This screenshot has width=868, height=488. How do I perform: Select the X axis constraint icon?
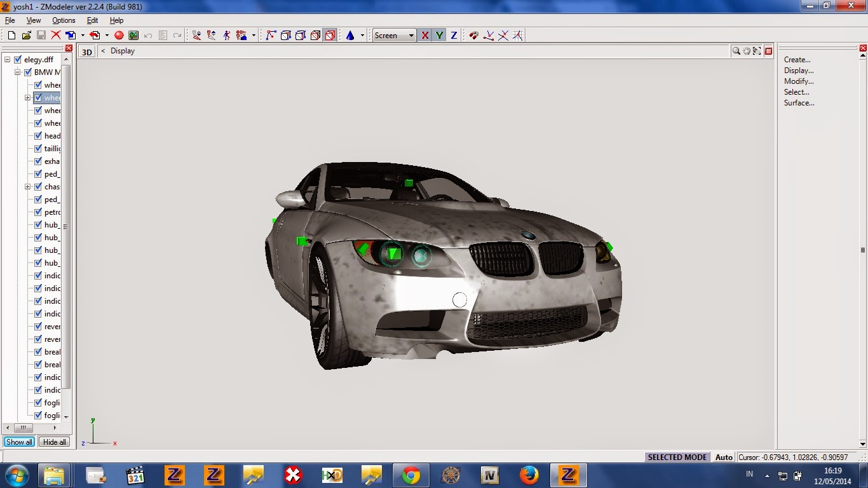coord(424,36)
